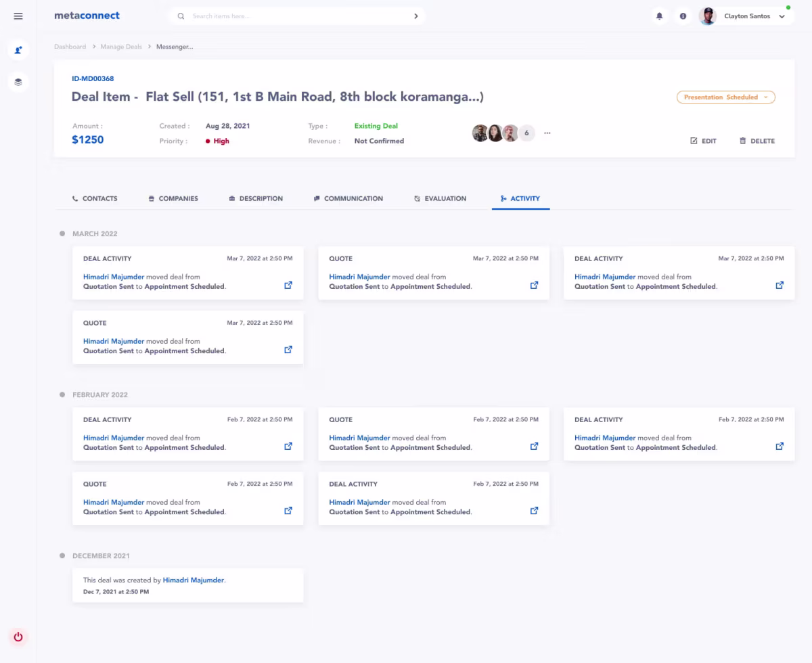812x663 pixels.
Task: Click Himadri Majumder in March lower-row QUOTE card
Action: point(114,341)
